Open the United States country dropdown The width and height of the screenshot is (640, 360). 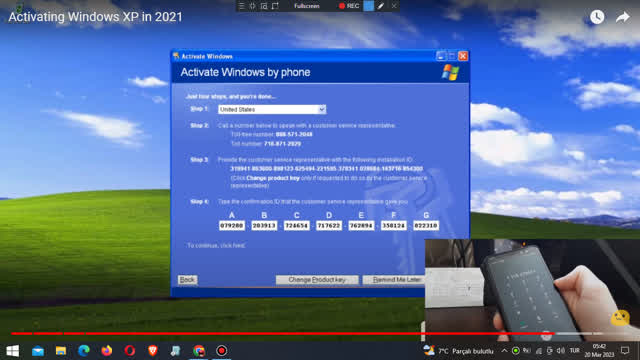272,109
